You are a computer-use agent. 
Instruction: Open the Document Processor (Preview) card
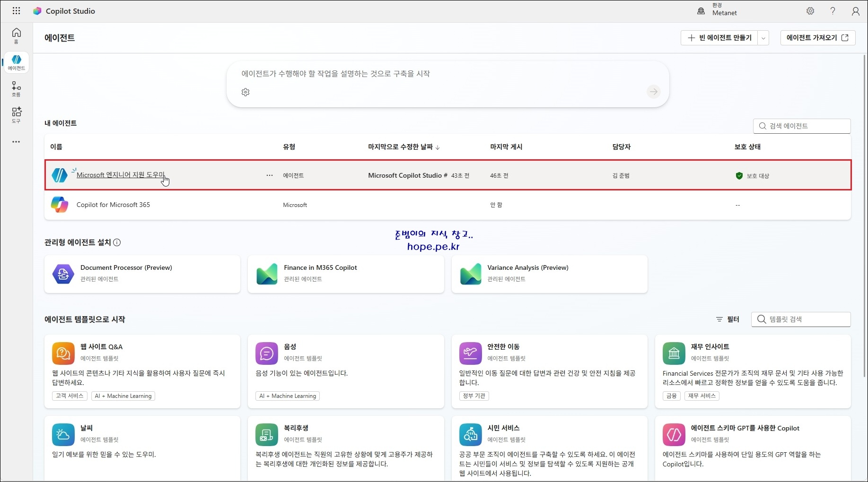pyautogui.click(x=142, y=274)
